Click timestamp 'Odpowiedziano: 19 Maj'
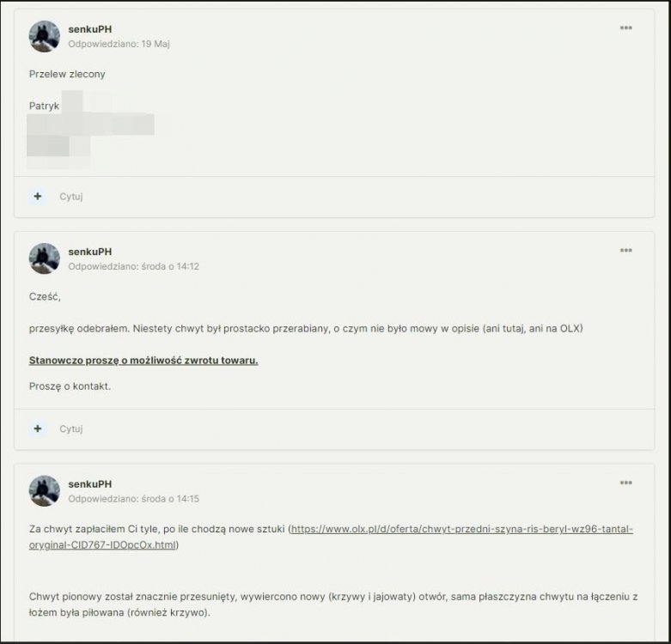The image size is (671, 644). tap(119, 44)
